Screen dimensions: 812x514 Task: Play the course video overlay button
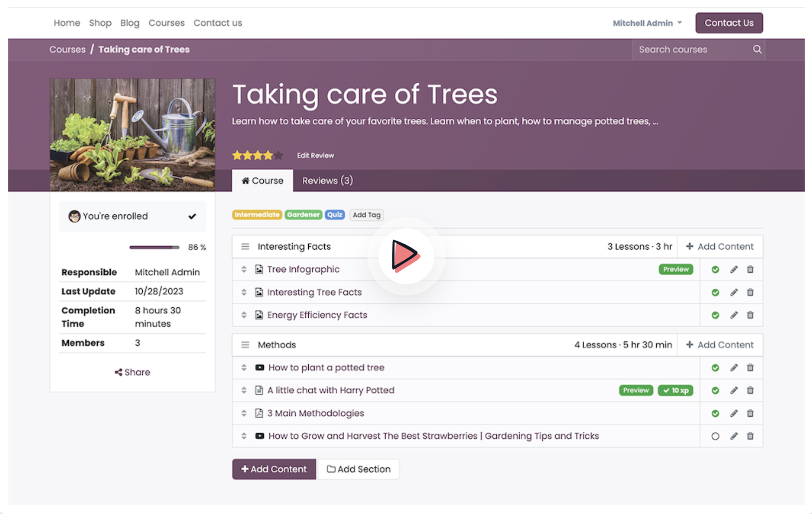406,256
